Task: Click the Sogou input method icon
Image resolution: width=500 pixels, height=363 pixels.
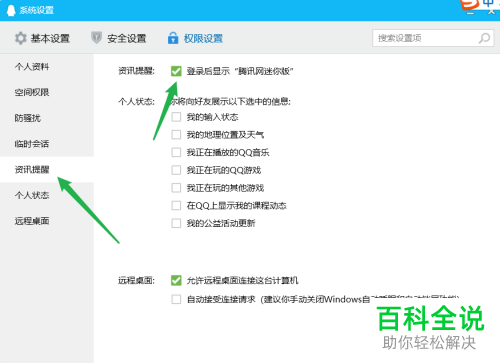Action: tap(469, 4)
